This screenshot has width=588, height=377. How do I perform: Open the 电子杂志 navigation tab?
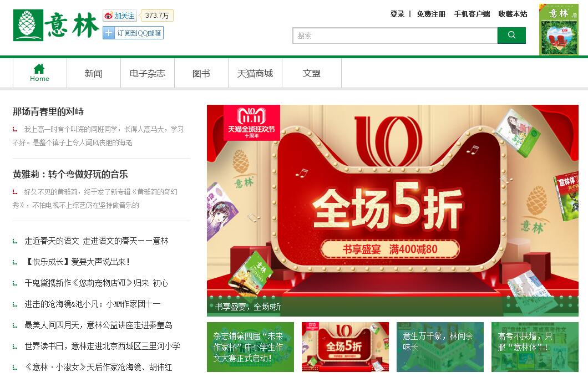coord(148,73)
